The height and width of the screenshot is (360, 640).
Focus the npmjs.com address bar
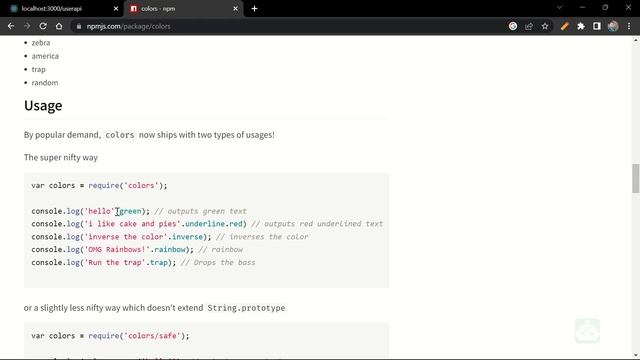pyautogui.click(x=286, y=26)
